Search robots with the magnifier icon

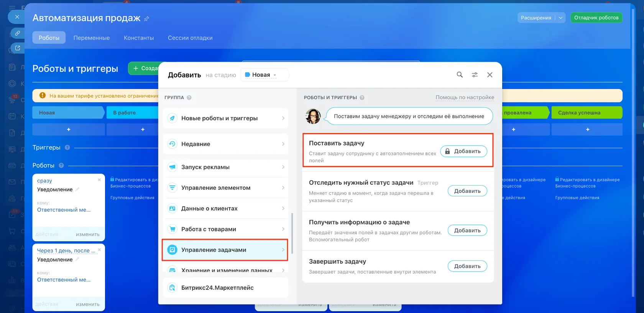click(x=460, y=75)
